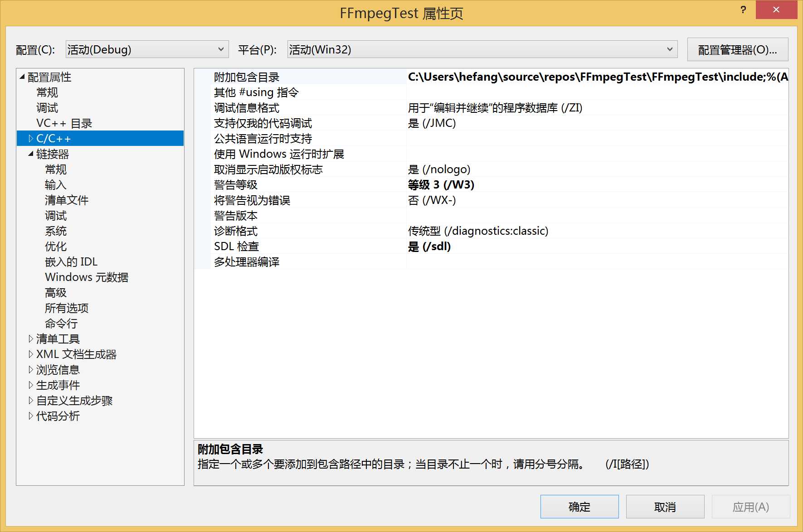This screenshot has height=532, width=803.
Task: Click the 诊断格式 property name
Action: [x=236, y=231]
